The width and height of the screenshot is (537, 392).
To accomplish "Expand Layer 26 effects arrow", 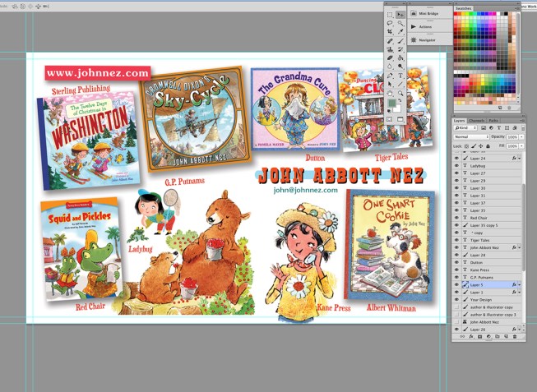I will [x=520, y=330].
